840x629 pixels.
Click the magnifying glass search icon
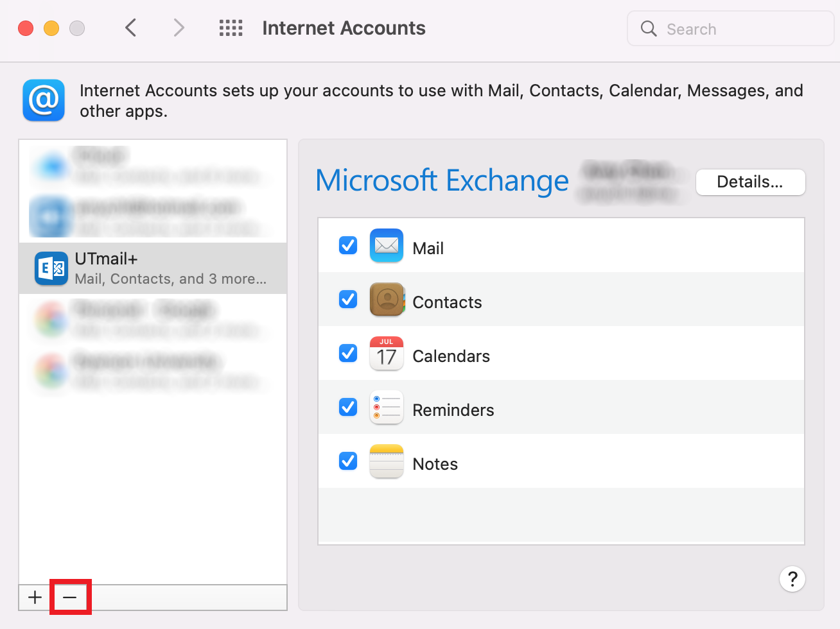649,28
